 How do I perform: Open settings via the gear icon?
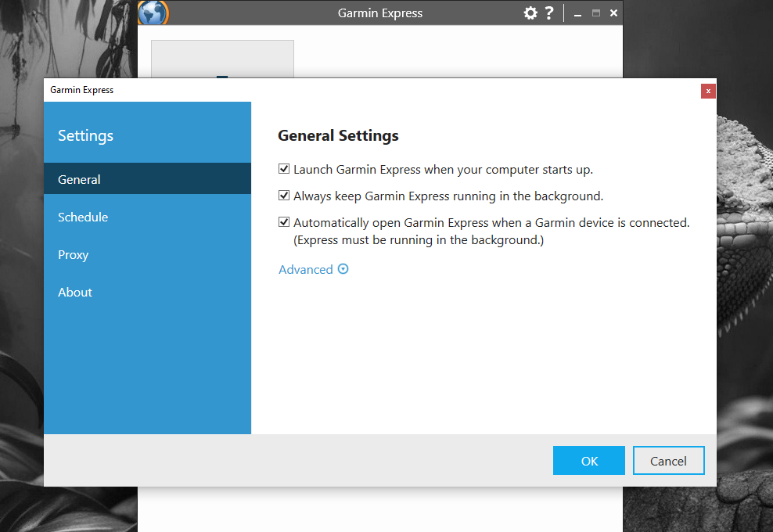pos(530,13)
